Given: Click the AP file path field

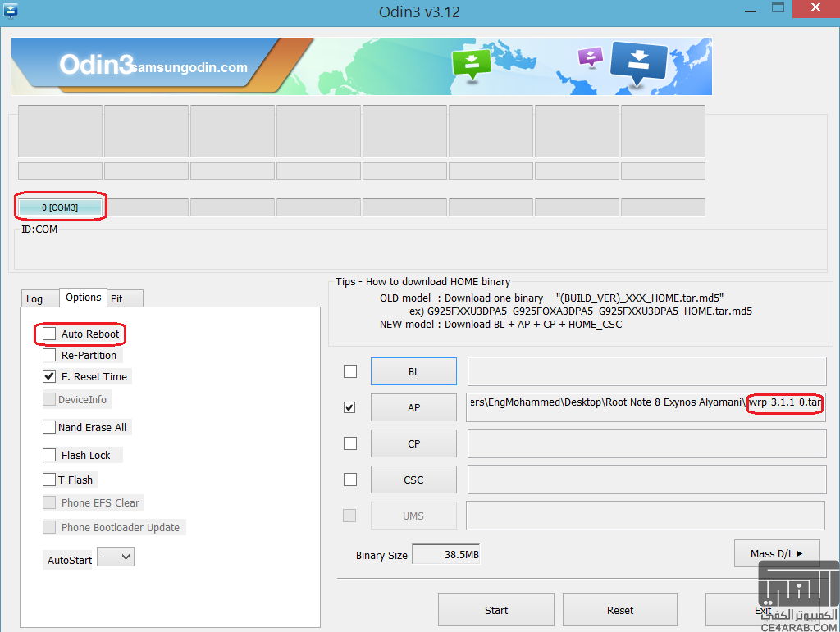Looking at the screenshot, I should pos(646,407).
